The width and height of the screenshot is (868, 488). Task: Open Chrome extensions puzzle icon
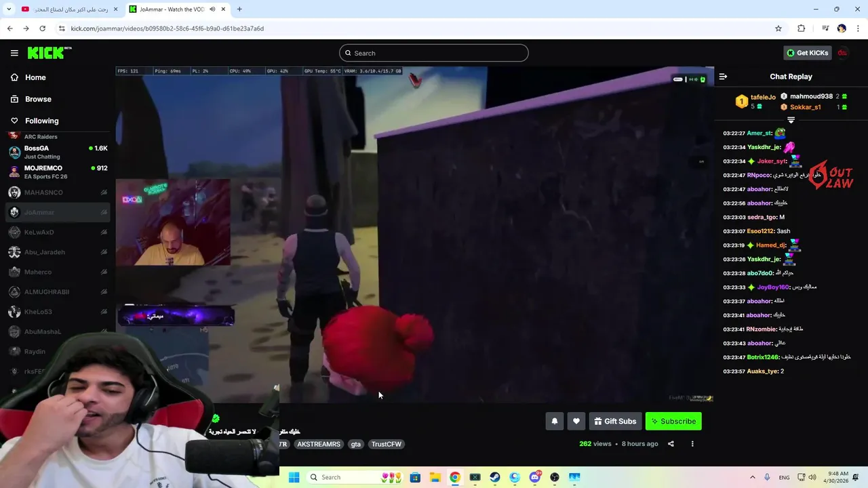[x=801, y=28]
